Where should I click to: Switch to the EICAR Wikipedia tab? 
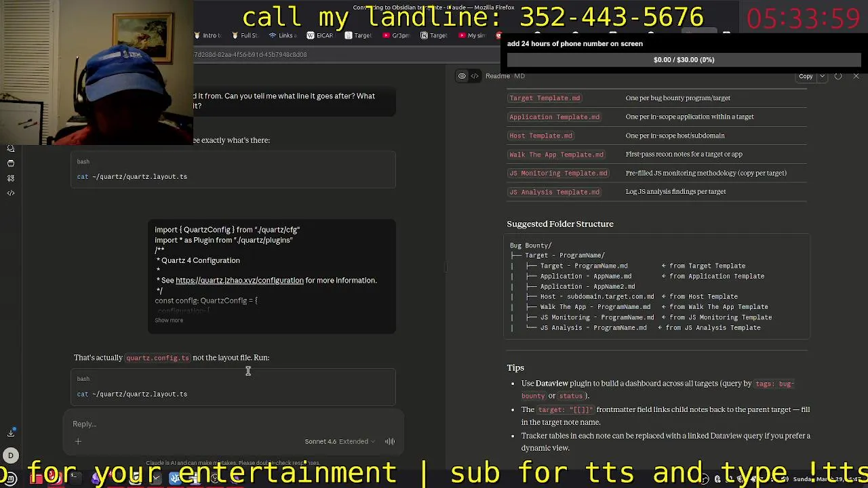coord(320,35)
